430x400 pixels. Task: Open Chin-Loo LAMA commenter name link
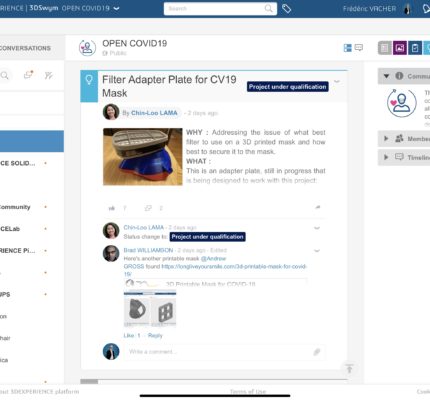pyautogui.click(x=144, y=227)
